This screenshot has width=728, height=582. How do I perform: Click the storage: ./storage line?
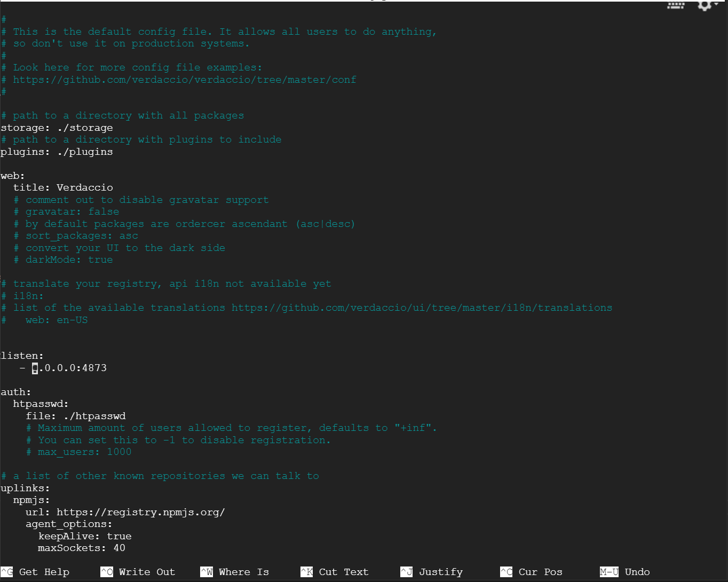point(57,128)
